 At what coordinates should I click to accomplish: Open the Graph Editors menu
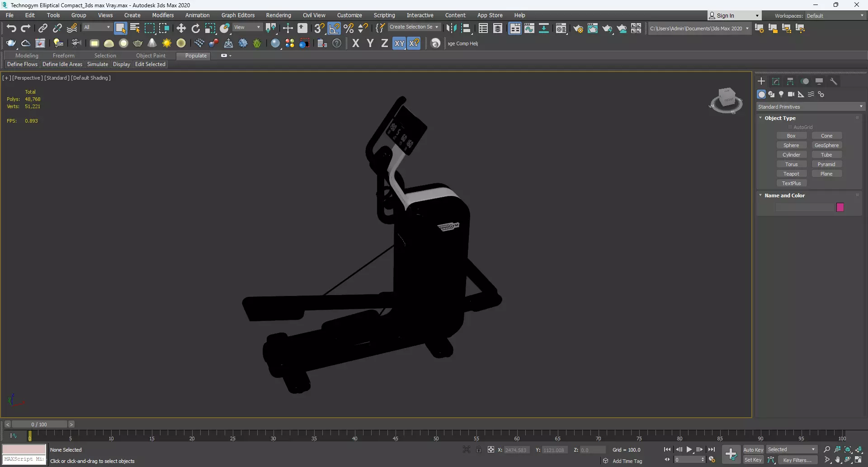tap(238, 15)
